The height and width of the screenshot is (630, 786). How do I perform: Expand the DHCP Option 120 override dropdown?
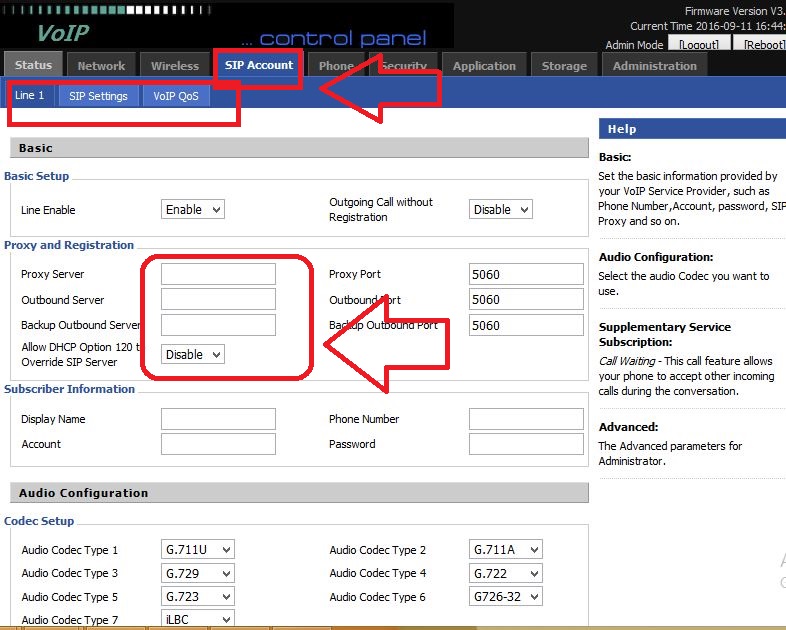tap(192, 354)
